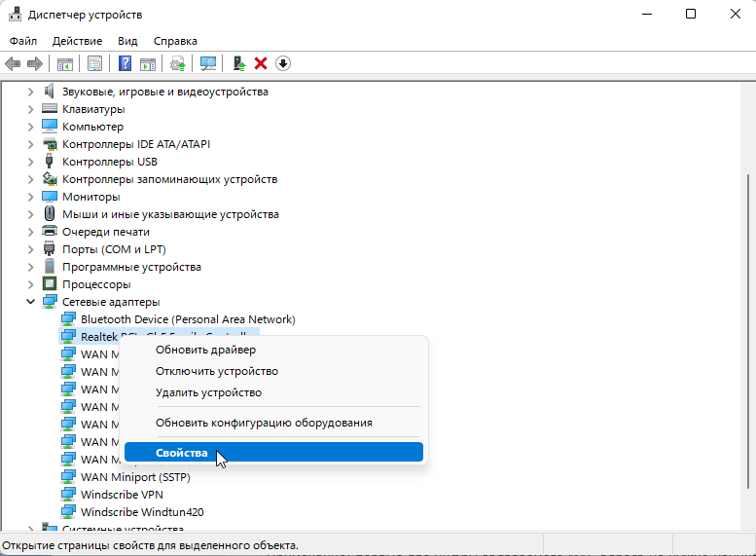
Task: Open the Справка menu
Action: tap(175, 41)
